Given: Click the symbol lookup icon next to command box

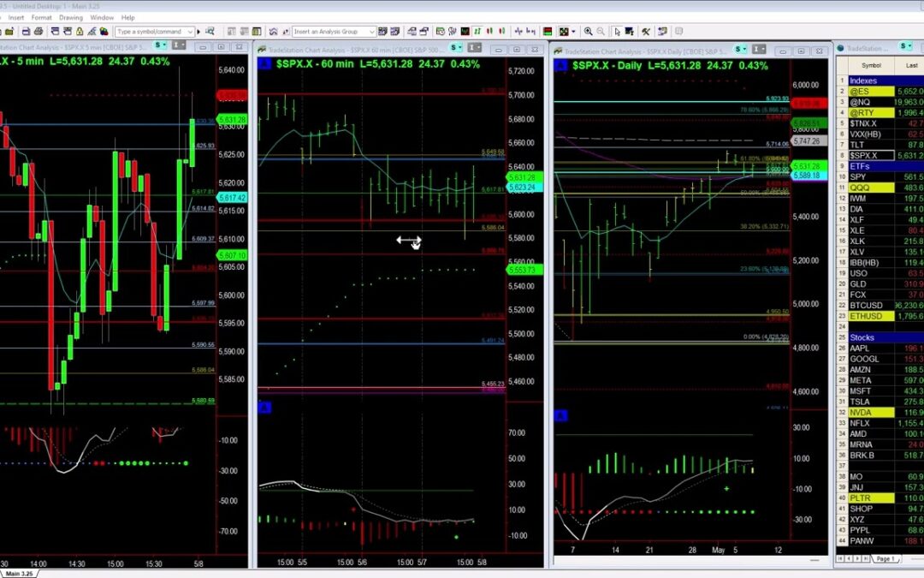Looking at the screenshot, I should coord(210,32).
